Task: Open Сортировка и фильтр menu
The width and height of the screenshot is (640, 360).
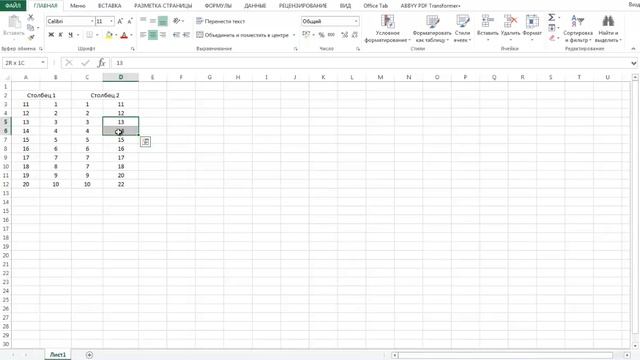Action: click(x=578, y=29)
